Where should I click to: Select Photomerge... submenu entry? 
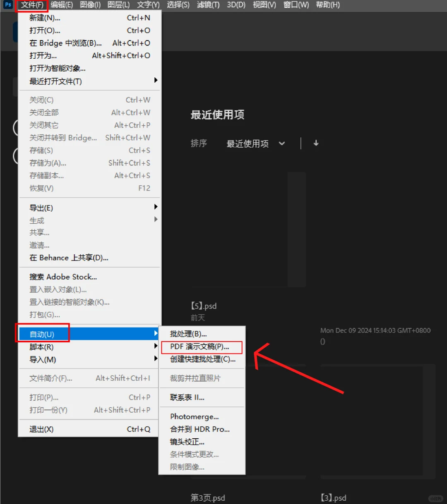click(202, 416)
